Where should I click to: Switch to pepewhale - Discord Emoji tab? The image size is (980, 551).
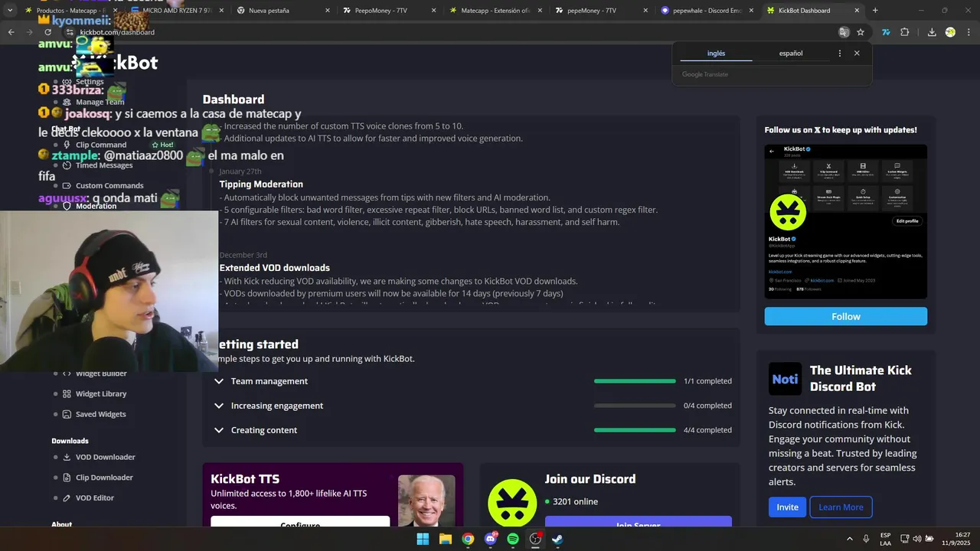click(x=707, y=11)
